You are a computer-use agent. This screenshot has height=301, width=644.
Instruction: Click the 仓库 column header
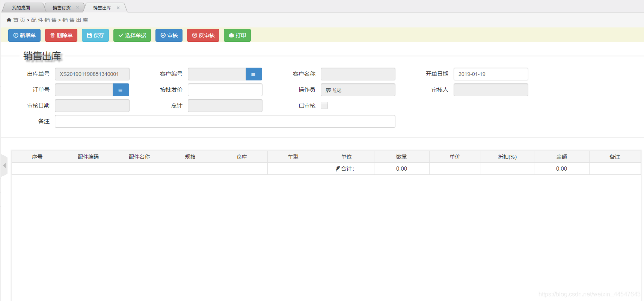242,157
